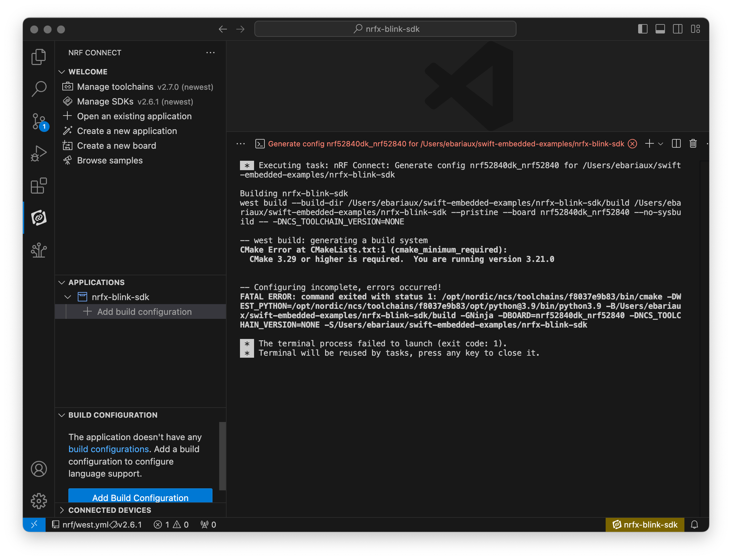Create a new terminal with plus icon
The height and width of the screenshot is (560, 732).
coord(649,144)
